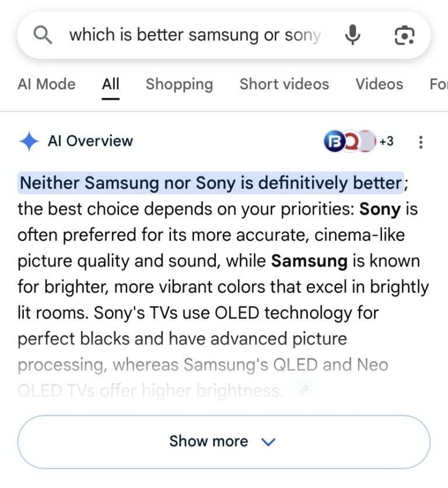Click the faded link chain icon

coord(303,391)
